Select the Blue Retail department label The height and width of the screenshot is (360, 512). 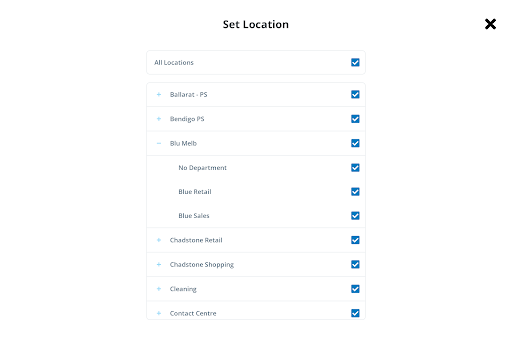point(195,192)
